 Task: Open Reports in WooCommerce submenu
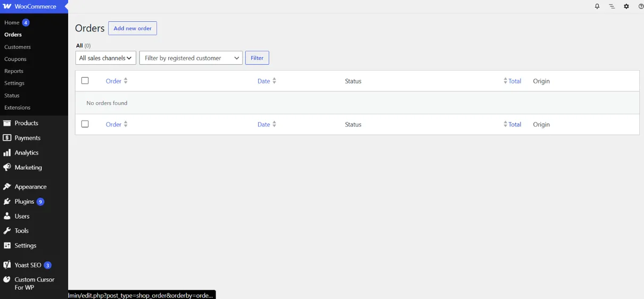click(x=14, y=71)
